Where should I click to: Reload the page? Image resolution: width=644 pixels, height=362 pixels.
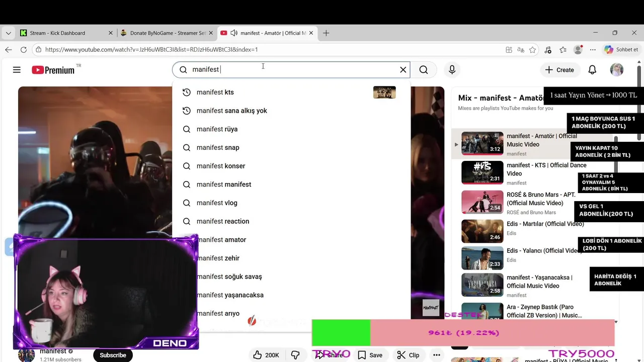click(x=23, y=50)
